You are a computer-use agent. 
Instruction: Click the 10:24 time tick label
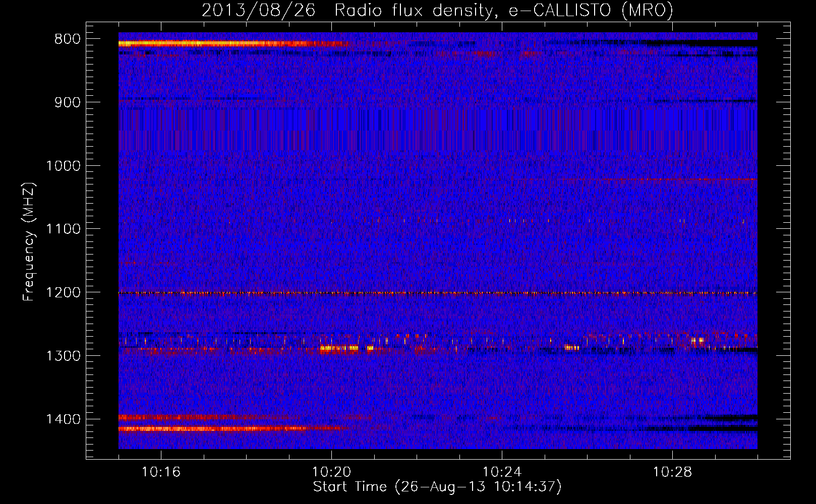(502, 472)
